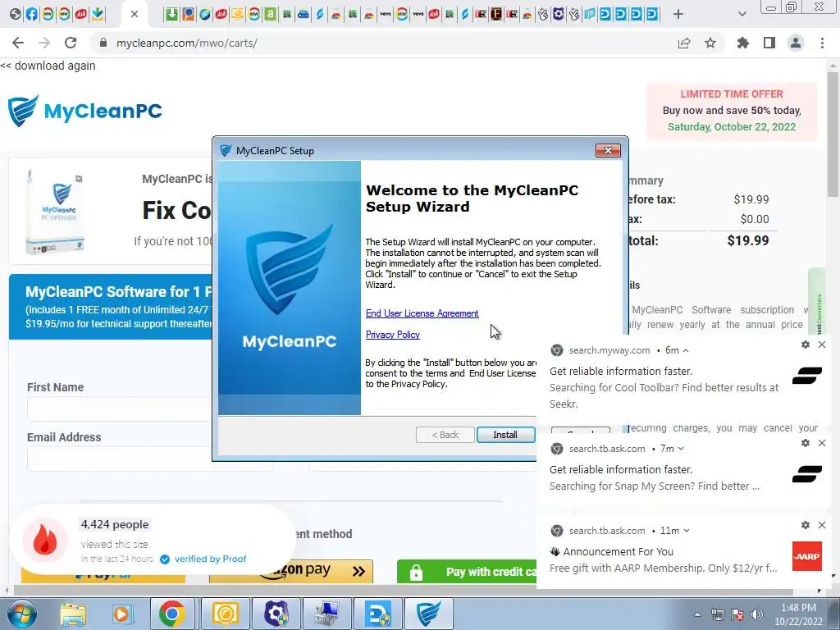This screenshot has height=630, width=840.
Task: Open settings gear on the AARP notification
Action: pos(806,525)
